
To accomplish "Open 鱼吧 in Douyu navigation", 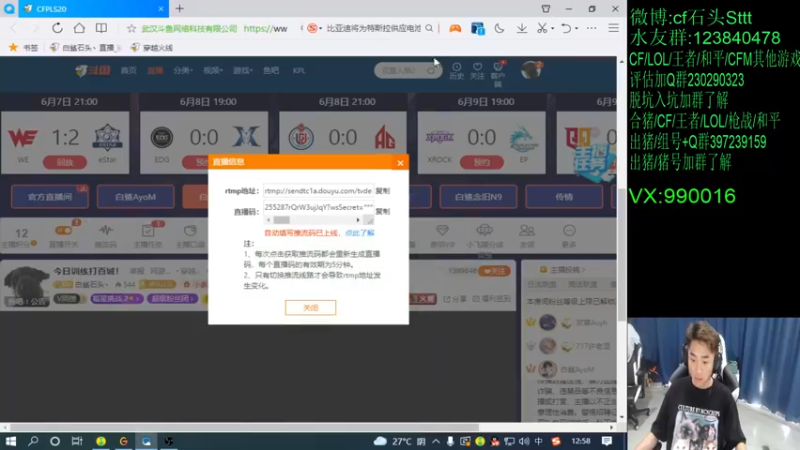I will click(271, 70).
